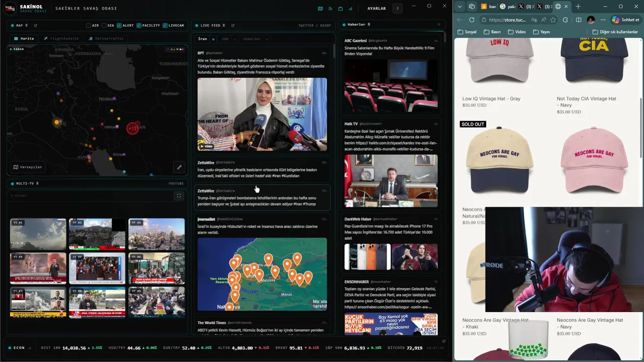This screenshot has width=644, height=362.
Task: Open the Edge profile avatar
Action: [x=591, y=20]
